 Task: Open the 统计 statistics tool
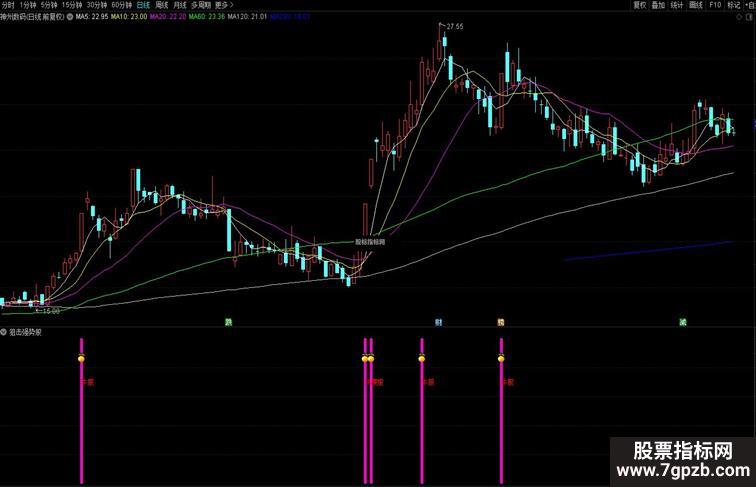(677, 5)
